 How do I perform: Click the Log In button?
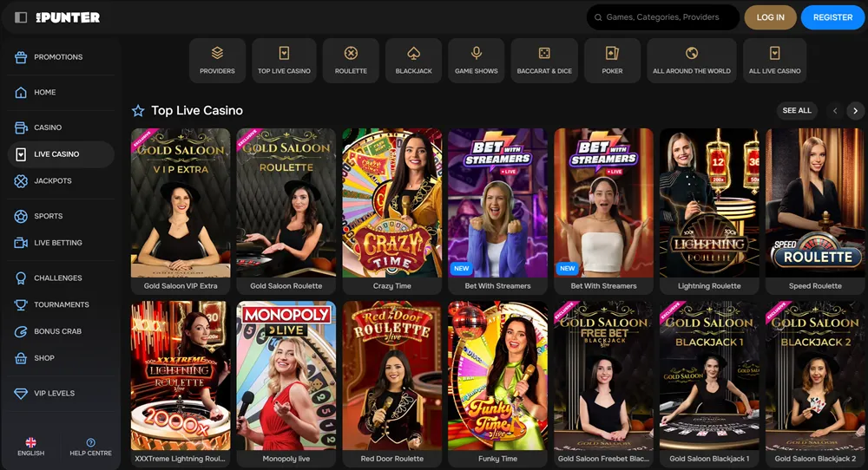[x=770, y=17]
